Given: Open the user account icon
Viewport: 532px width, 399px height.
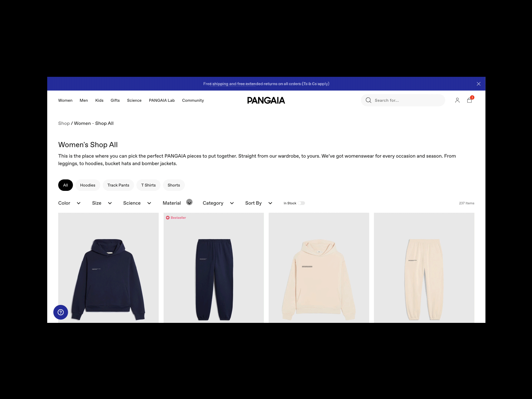Looking at the screenshot, I should pyautogui.click(x=457, y=100).
